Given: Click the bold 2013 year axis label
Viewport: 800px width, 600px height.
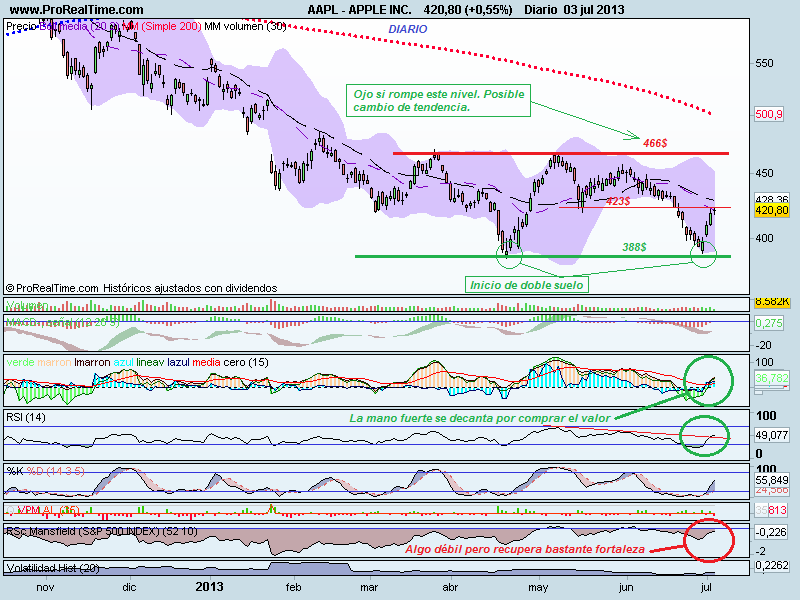Looking at the screenshot, I should (x=209, y=587).
